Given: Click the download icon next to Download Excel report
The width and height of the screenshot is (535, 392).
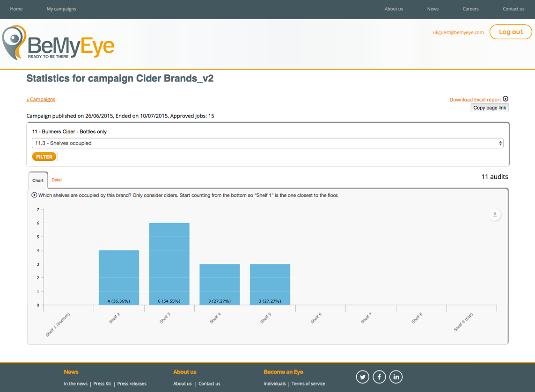Looking at the screenshot, I should point(506,99).
